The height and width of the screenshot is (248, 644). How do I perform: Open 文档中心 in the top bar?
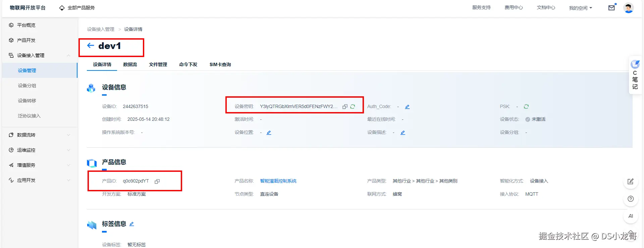click(546, 7)
